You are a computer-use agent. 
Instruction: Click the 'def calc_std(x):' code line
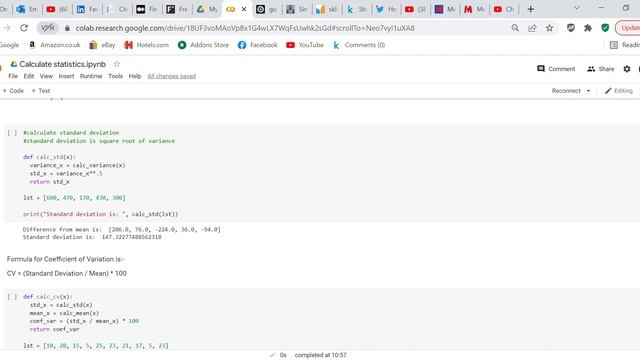(49, 157)
